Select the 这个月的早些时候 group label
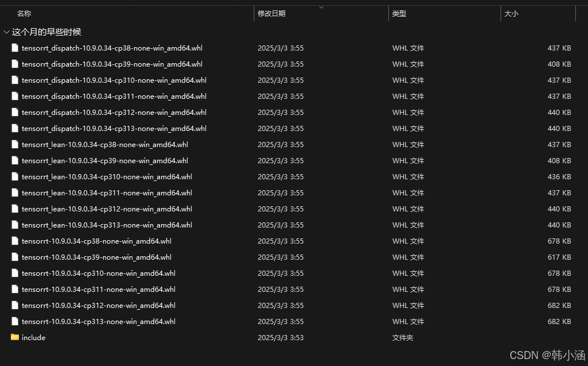 [47, 32]
